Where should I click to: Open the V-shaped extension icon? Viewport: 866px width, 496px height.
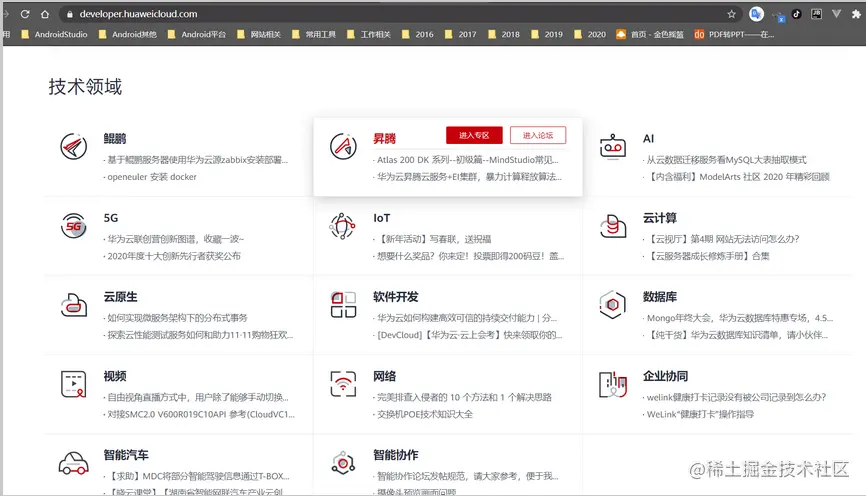[x=836, y=14]
